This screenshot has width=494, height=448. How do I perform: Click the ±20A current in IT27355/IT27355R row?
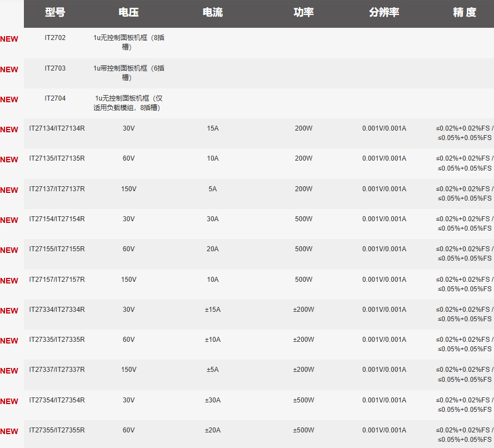pyautogui.click(x=213, y=430)
